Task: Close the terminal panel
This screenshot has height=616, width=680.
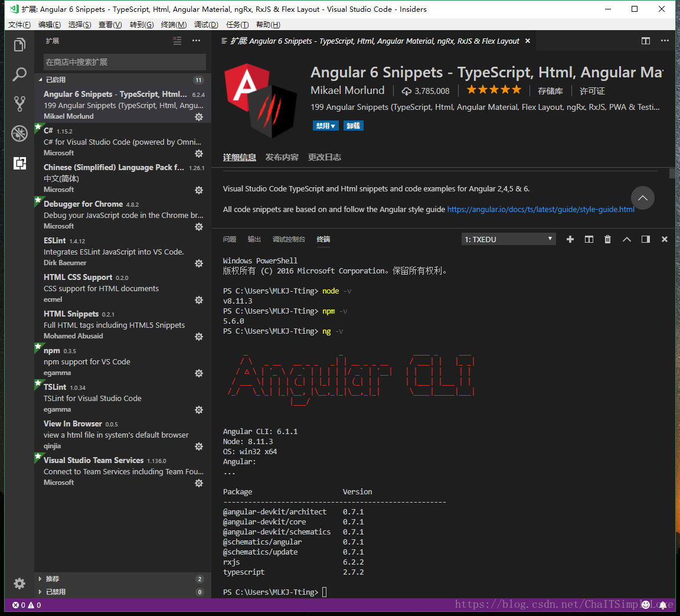Action: click(665, 239)
